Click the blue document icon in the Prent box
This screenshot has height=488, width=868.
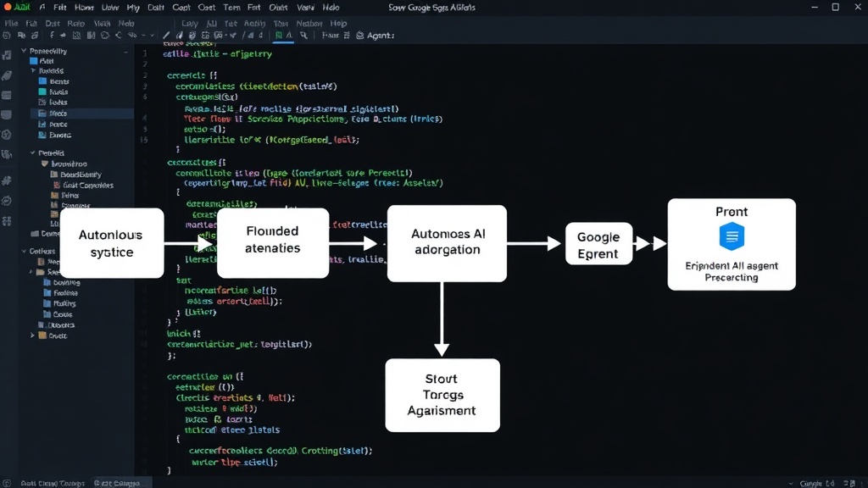(732, 236)
